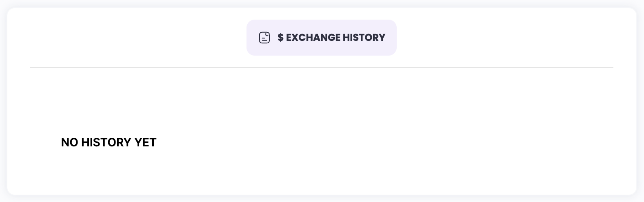The height and width of the screenshot is (202, 644).
Task: Tap the note icon left of the dollar sign
Action: (x=264, y=38)
